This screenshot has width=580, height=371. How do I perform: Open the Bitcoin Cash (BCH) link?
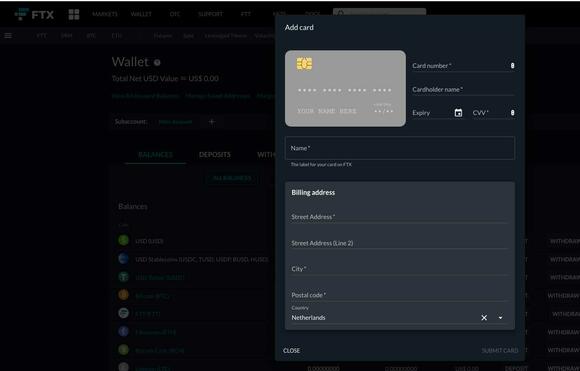(x=160, y=351)
